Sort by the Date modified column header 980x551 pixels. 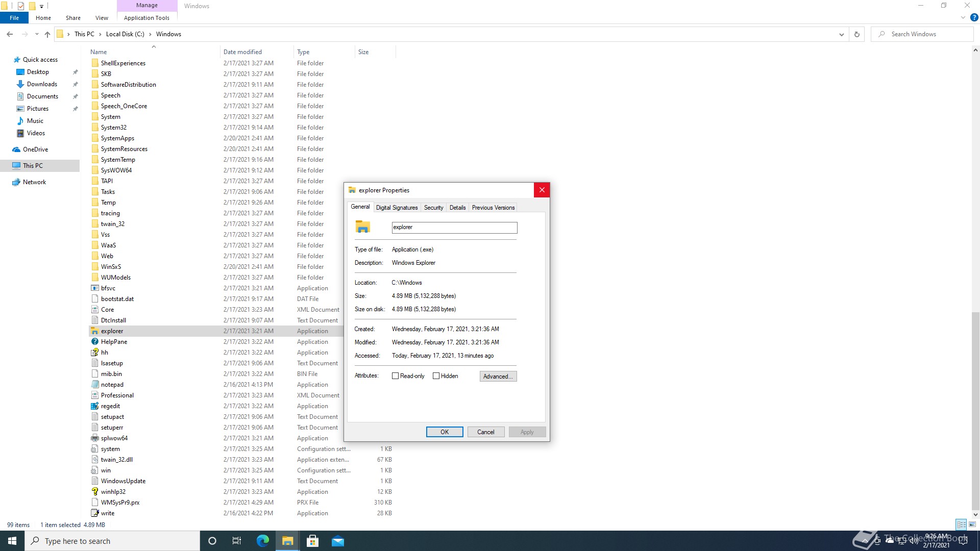(x=257, y=52)
